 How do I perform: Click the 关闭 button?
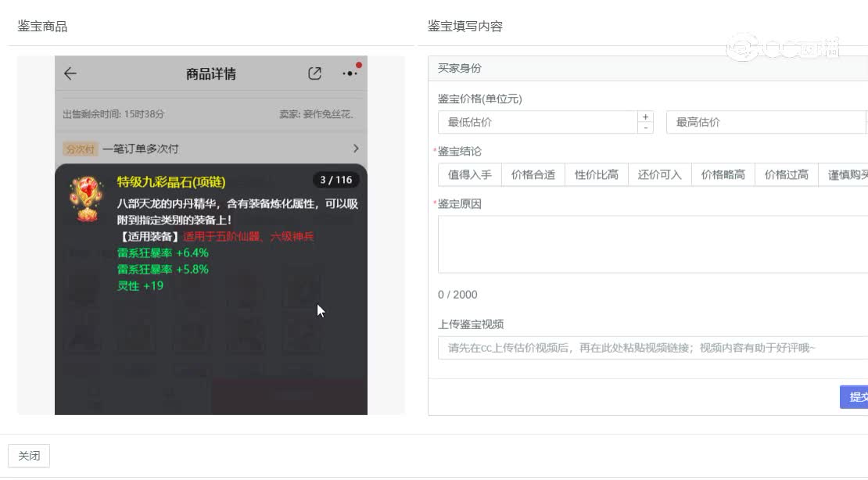[29, 456]
